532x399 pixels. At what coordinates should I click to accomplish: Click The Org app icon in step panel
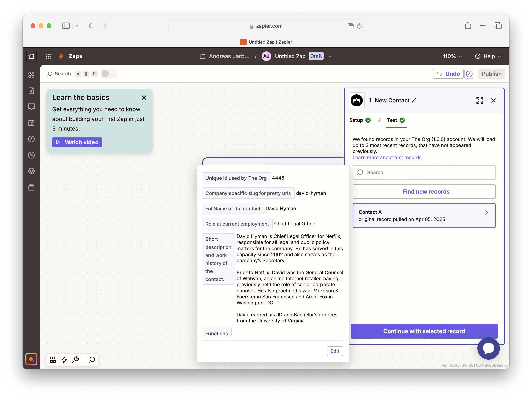[x=357, y=100]
